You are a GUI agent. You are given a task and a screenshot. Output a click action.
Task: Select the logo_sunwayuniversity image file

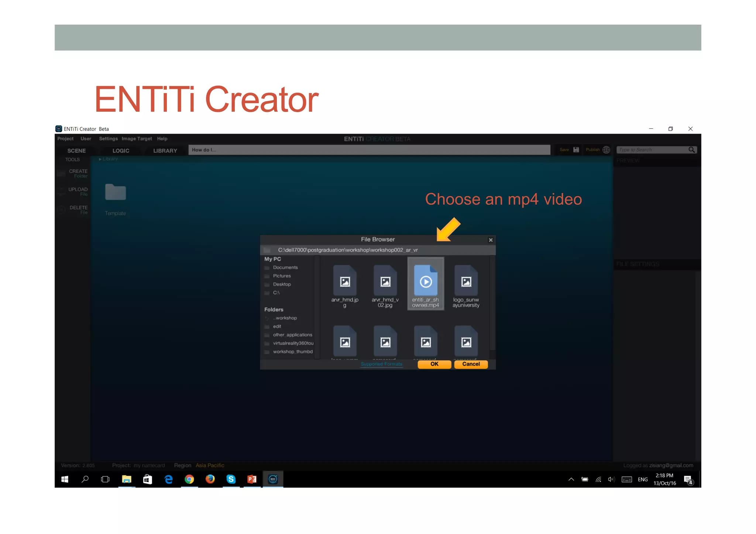click(466, 286)
